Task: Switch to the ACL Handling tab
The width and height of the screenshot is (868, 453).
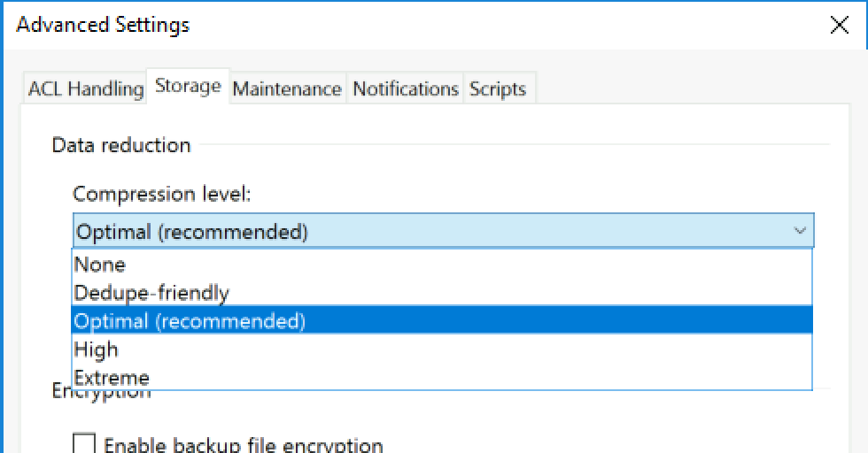Action: [86, 88]
